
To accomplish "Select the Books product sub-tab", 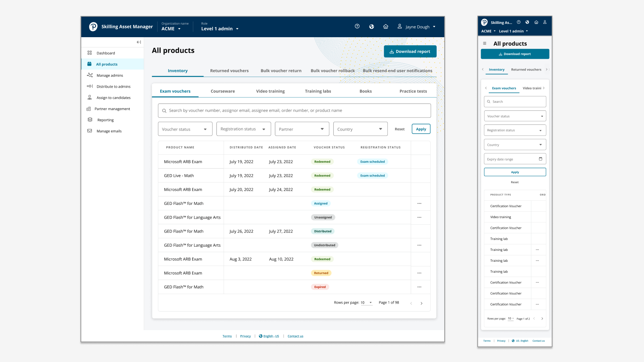I will pos(365,91).
